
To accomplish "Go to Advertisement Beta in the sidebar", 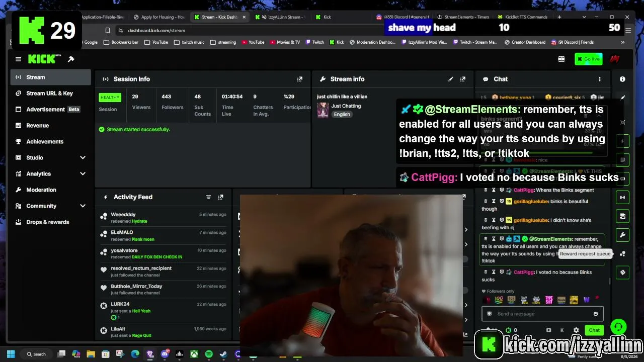I will pos(50,109).
